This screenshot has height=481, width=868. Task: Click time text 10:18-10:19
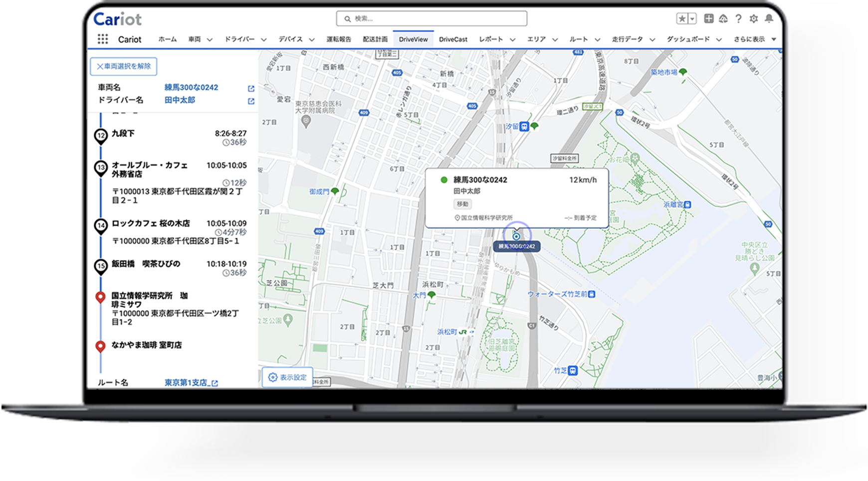(226, 264)
